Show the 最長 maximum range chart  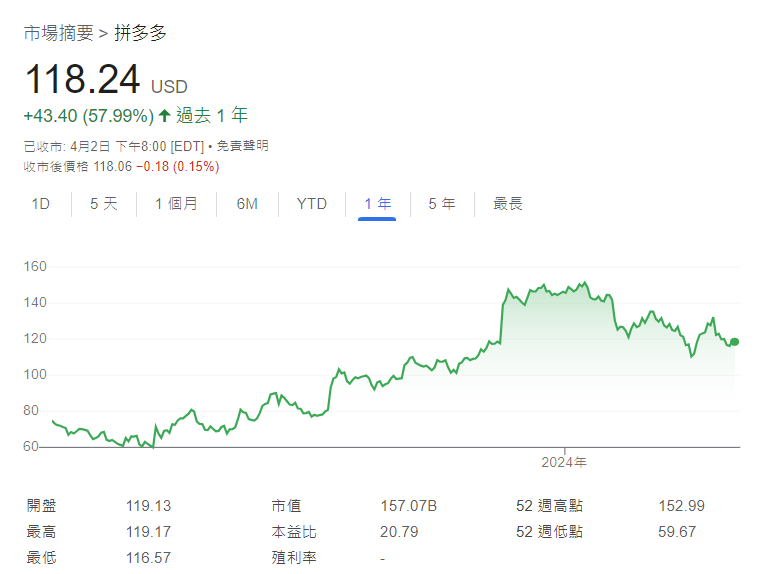click(508, 204)
